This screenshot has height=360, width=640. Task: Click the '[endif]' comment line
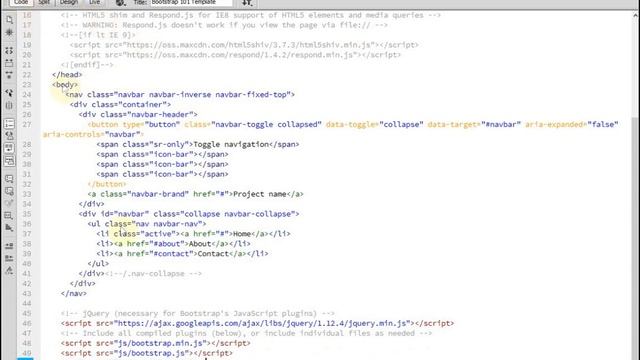pyautogui.click(x=87, y=65)
